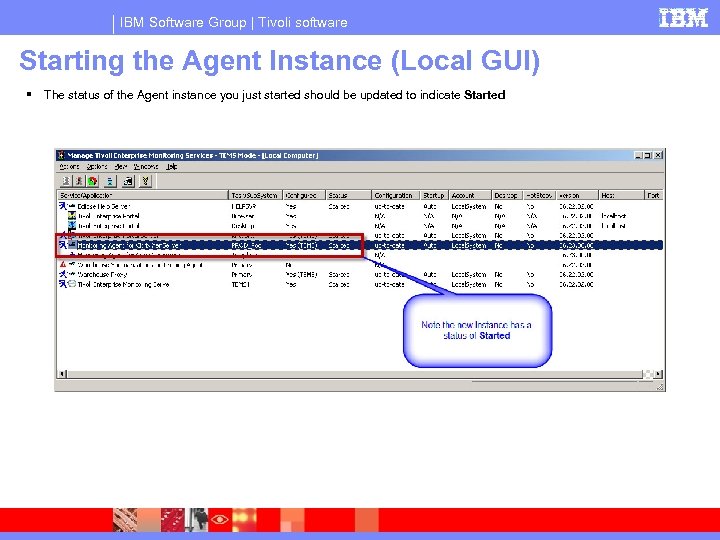Open the Actions menu
Image resolution: width=720 pixels, height=540 pixels.
[x=69, y=167]
